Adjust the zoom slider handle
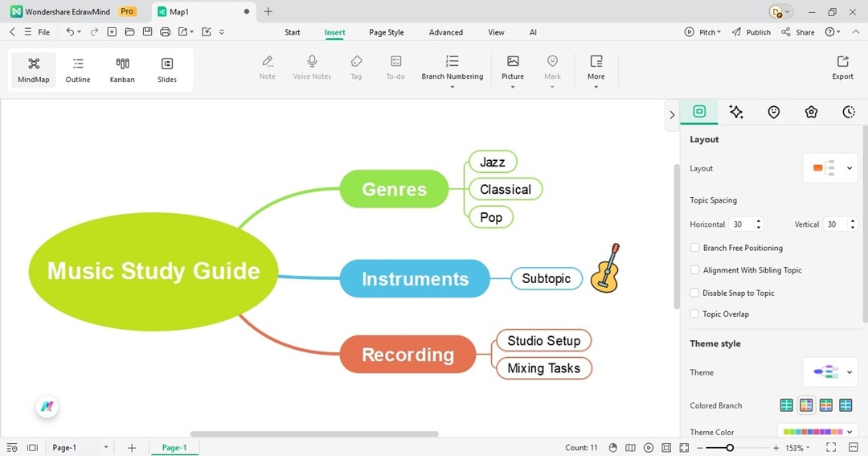 (x=730, y=448)
